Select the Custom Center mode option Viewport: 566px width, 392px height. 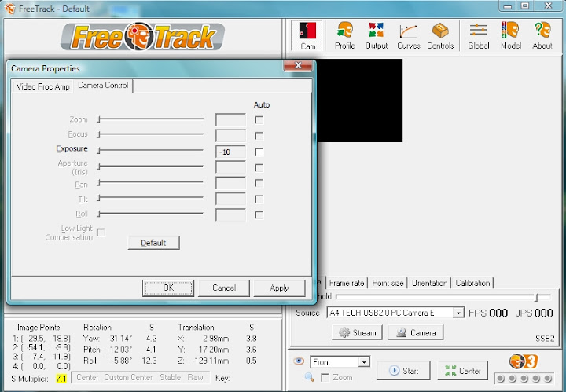click(128, 377)
